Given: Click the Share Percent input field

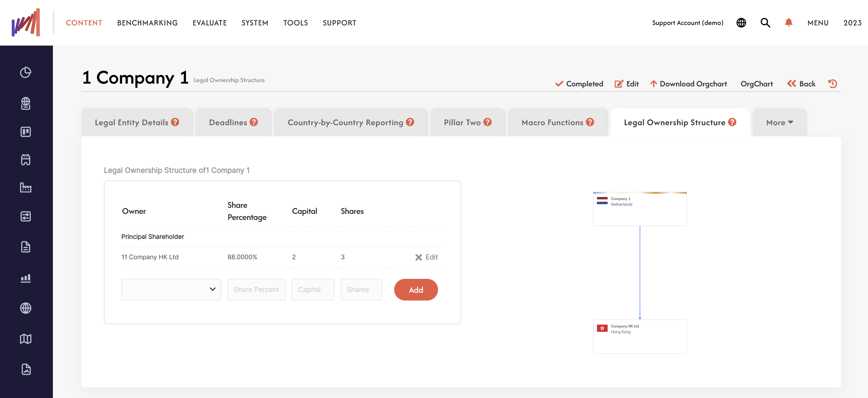Looking at the screenshot, I should [256, 289].
